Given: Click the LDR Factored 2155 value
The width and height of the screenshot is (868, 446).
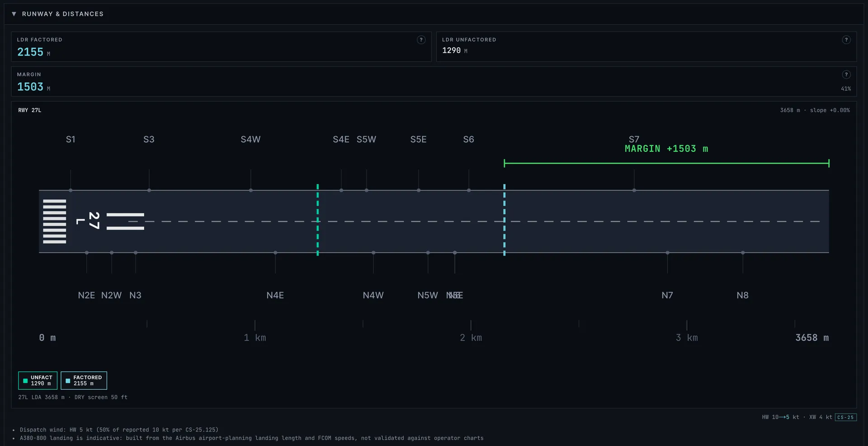Looking at the screenshot, I should (x=30, y=52).
